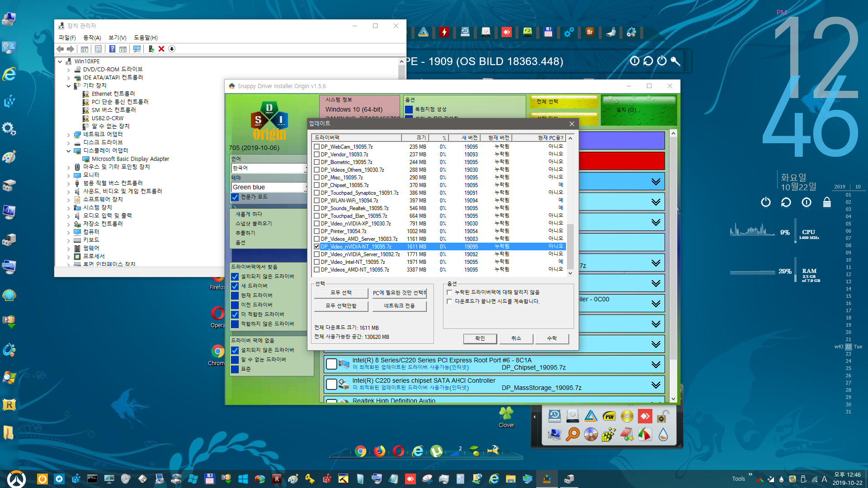Click the red X uninstall icon in Device Manager toolbar
Viewport: 868px width, 488px height.
click(x=161, y=49)
